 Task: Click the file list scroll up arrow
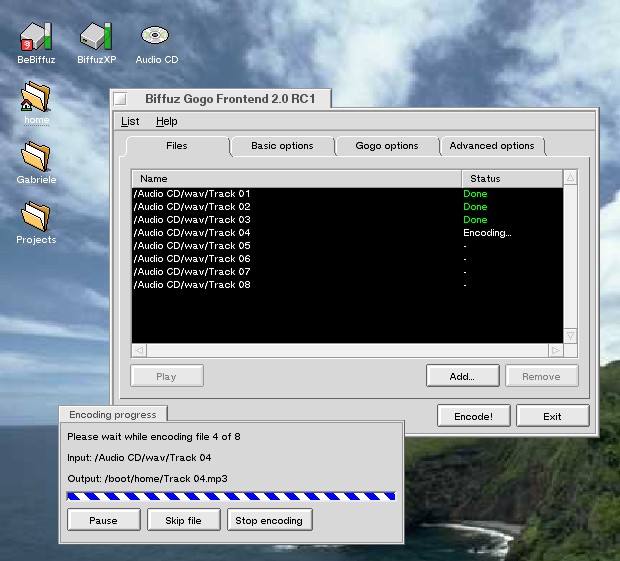[570, 178]
